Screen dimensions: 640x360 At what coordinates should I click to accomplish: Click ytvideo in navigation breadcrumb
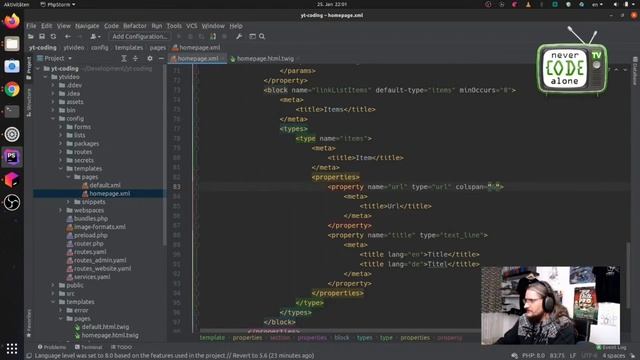(x=74, y=48)
